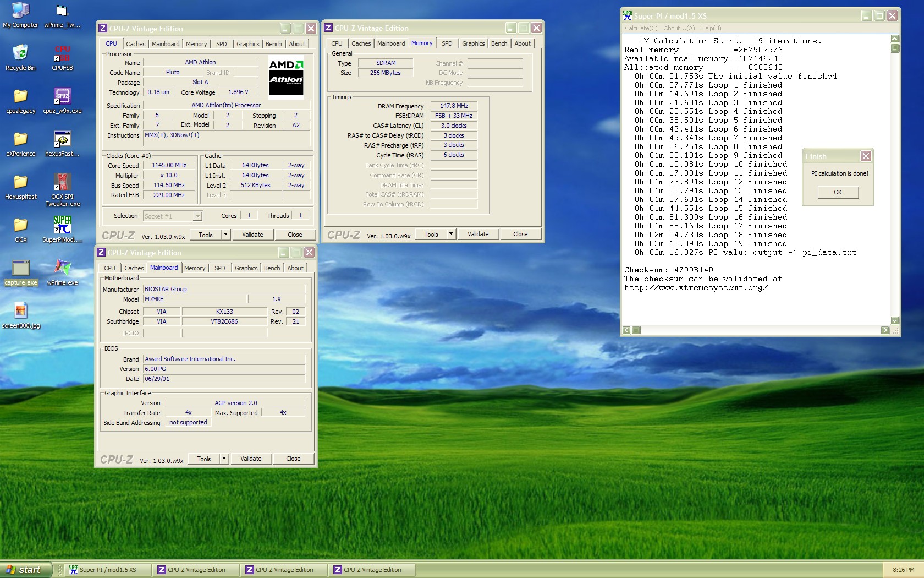Switch to Super PI taskbar button
924x578 pixels.
[107, 570]
